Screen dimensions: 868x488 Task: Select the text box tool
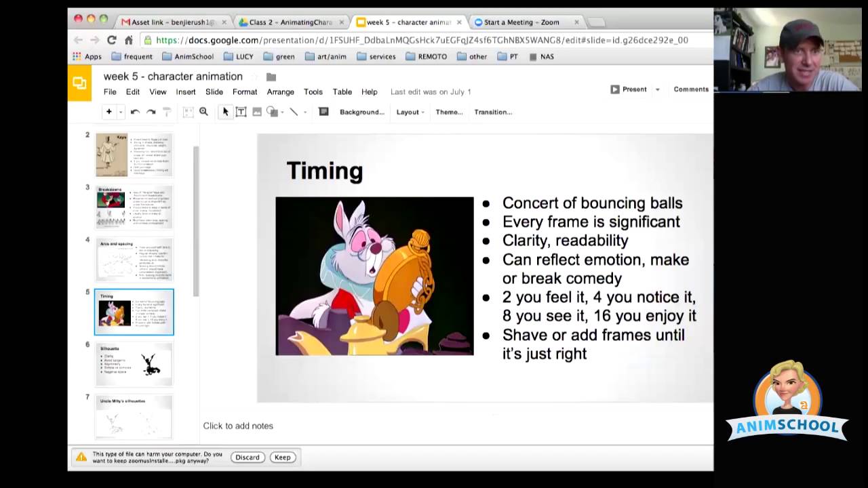(241, 112)
